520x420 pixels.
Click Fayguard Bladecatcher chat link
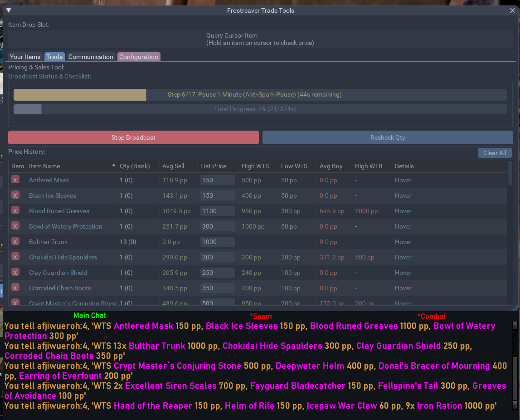298,386
